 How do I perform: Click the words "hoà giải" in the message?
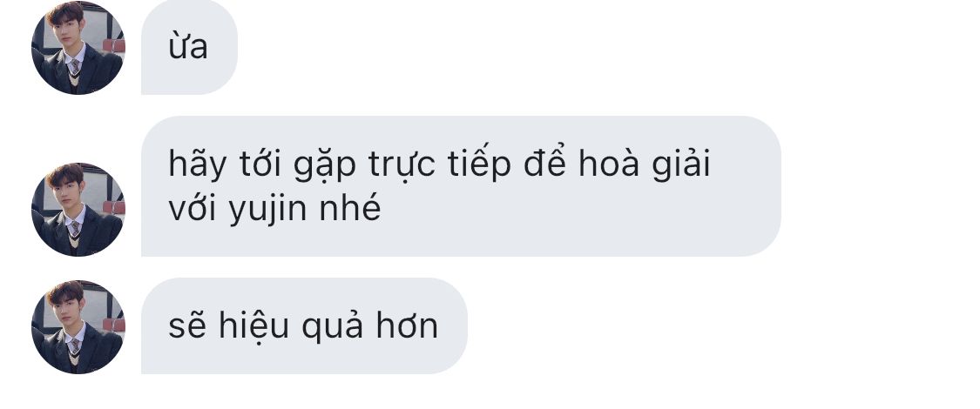tap(645, 164)
